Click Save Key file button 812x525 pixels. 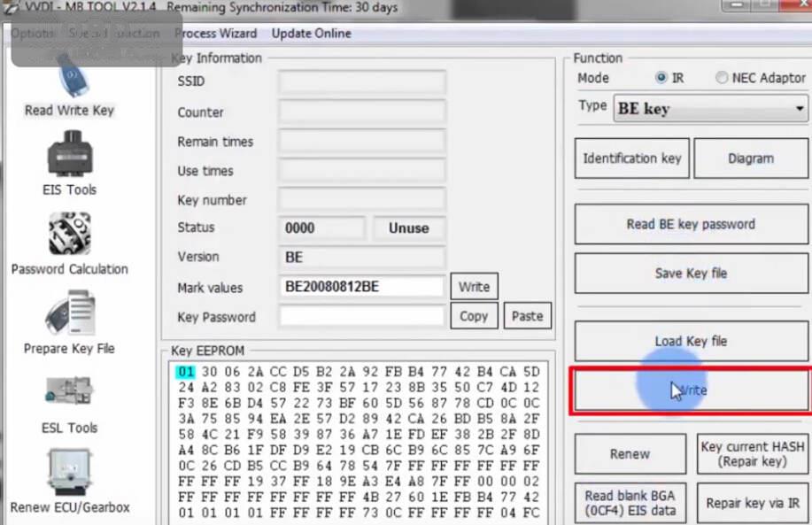692,273
